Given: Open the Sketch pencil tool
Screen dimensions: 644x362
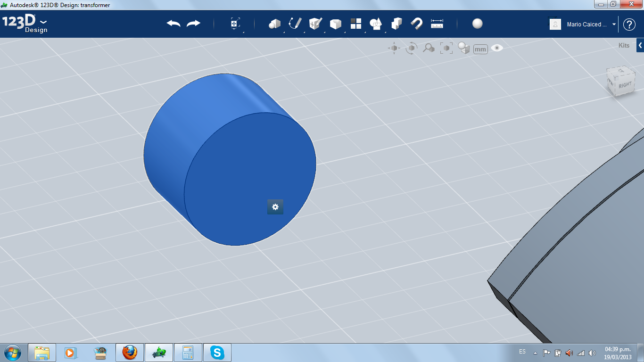Looking at the screenshot, I should coord(295,24).
